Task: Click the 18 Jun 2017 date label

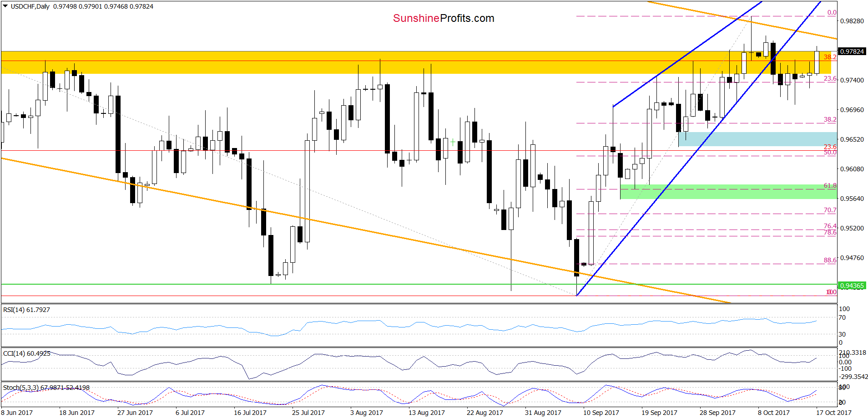Action: [77, 413]
